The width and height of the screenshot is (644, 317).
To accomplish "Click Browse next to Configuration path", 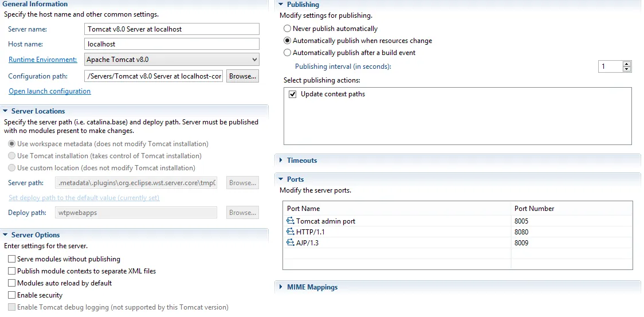I will (243, 76).
